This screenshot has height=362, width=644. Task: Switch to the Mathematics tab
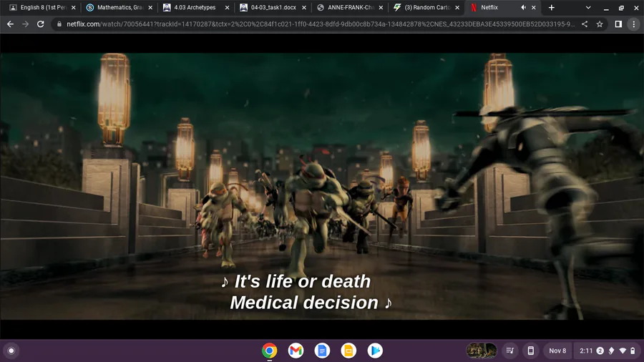point(119,7)
